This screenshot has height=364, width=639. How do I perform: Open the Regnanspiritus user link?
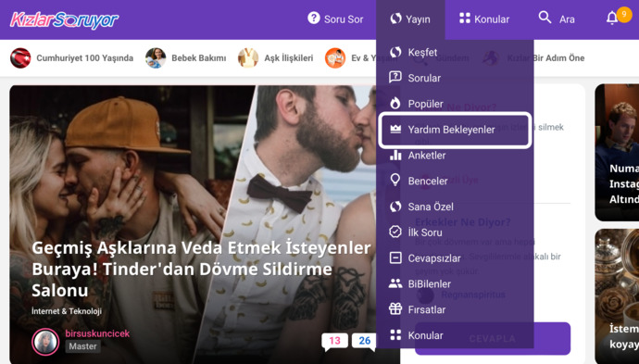click(x=473, y=295)
